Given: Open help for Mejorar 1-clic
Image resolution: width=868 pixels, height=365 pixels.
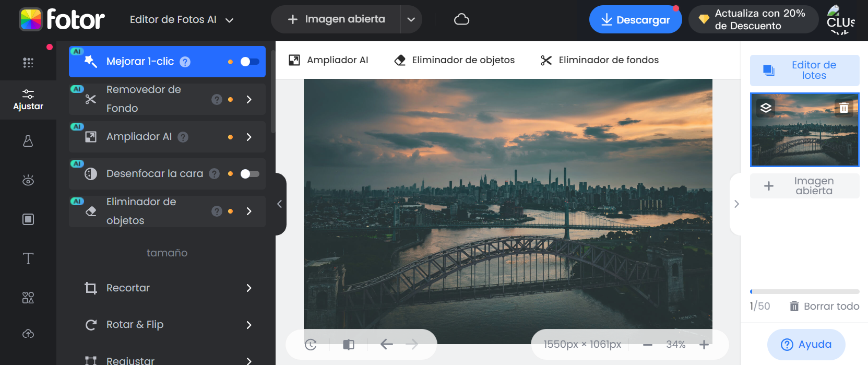Looking at the screenshot, I should [185, 62].
